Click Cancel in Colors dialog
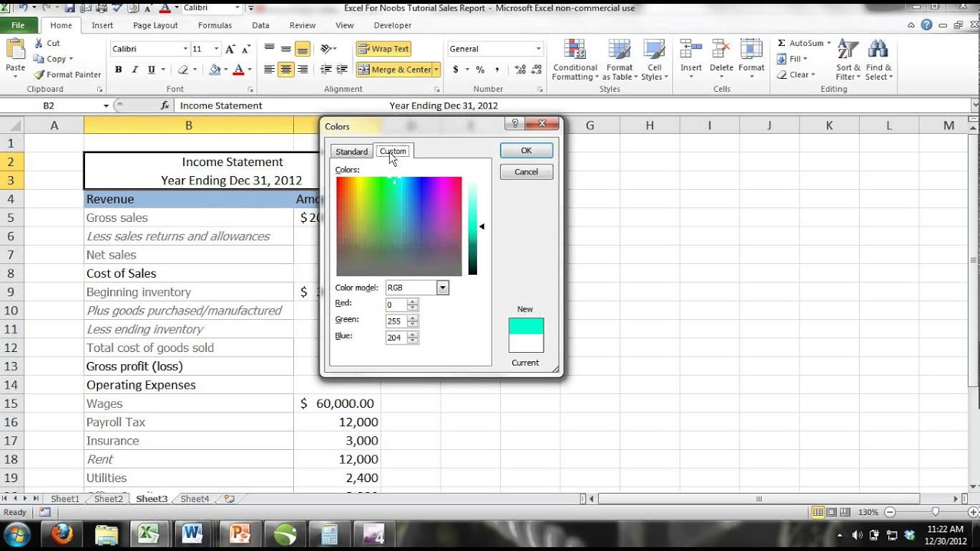 tap(526, 172)
